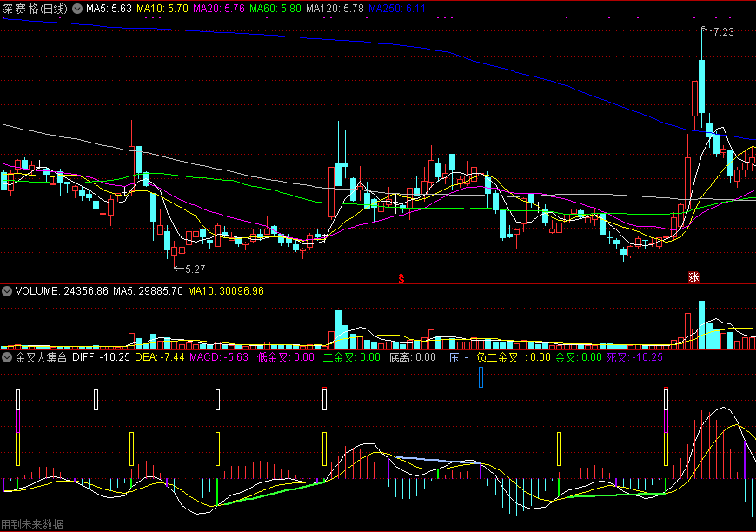This screenshot has width=756, height=532.
Task: Click the 金叉大集合 indicator name
Action: pos(41,357)
